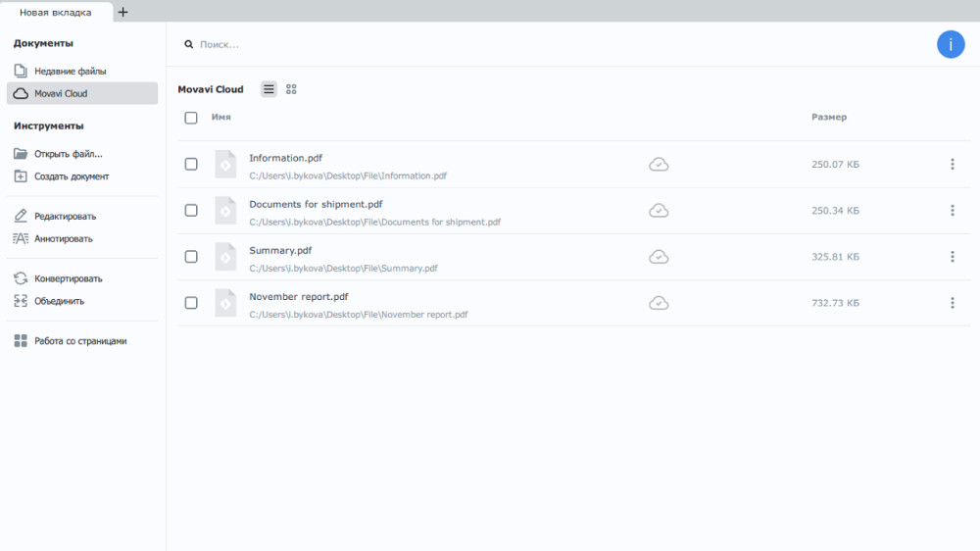Click the Information.pdf file icon

tap(225, 165)
